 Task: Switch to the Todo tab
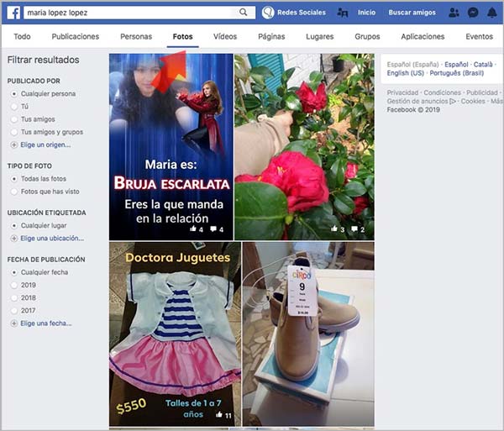coord(22,37)
